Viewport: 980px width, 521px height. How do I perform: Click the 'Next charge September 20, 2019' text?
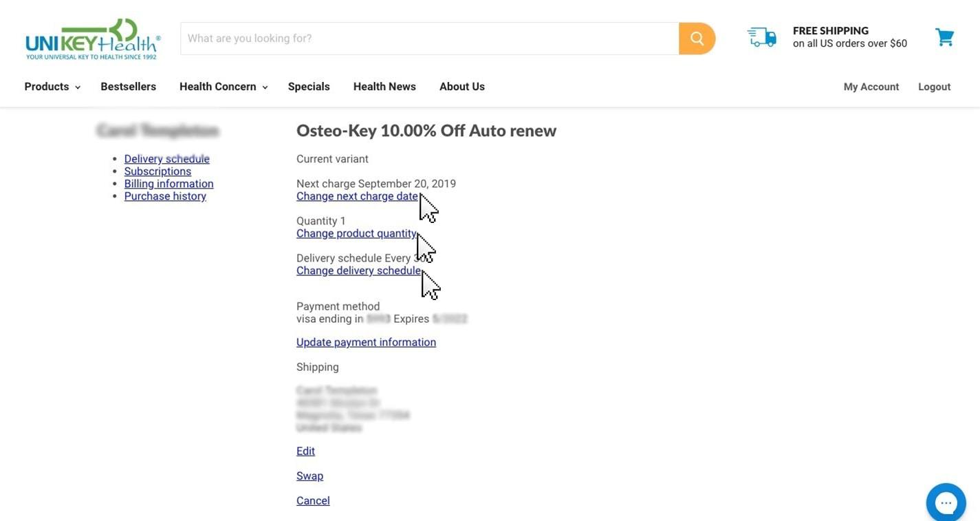(376, 184)
